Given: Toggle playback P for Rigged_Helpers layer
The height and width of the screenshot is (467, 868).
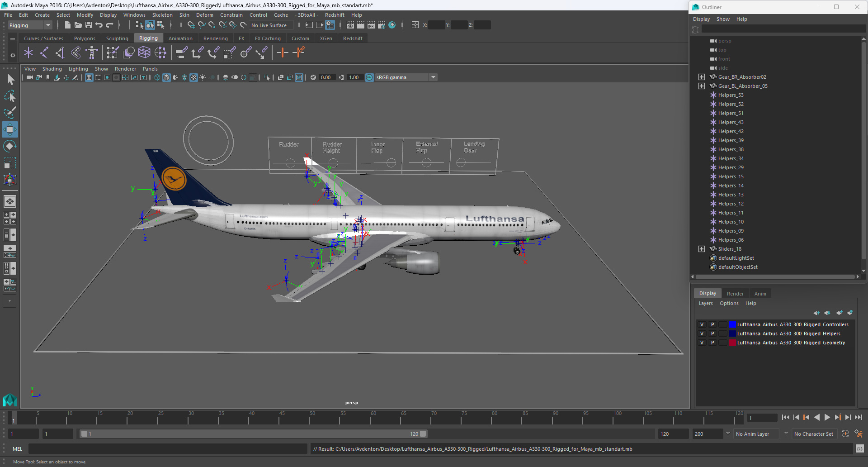Looking at the screenshot, I should click(712, 334).
